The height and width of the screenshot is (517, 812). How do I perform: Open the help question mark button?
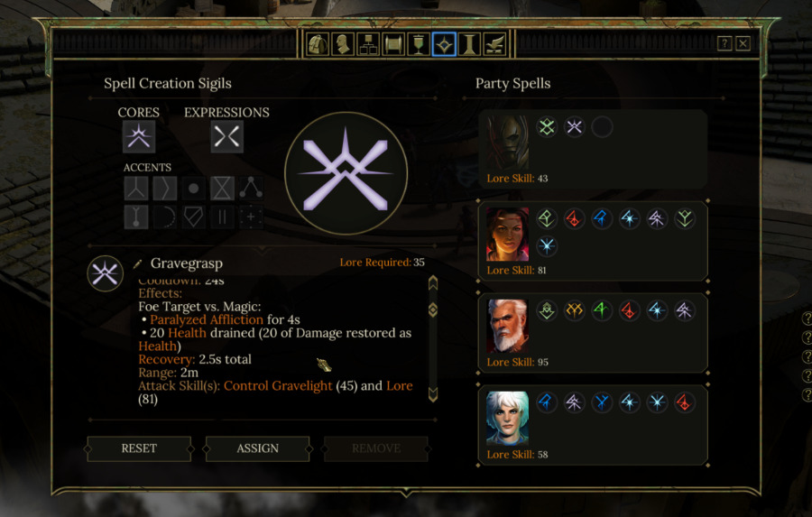click(x=724, y=43)
